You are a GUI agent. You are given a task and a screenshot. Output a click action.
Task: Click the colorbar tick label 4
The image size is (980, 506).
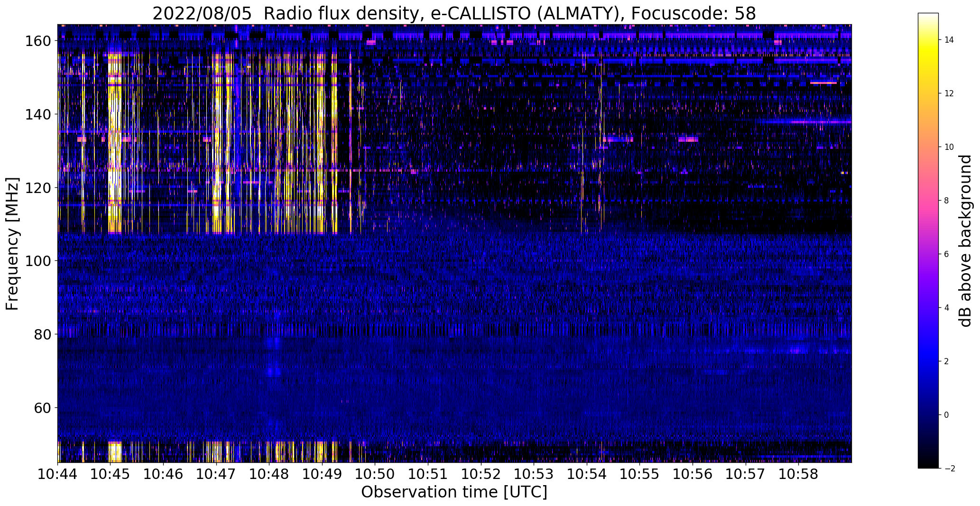[x=946, y=308]
